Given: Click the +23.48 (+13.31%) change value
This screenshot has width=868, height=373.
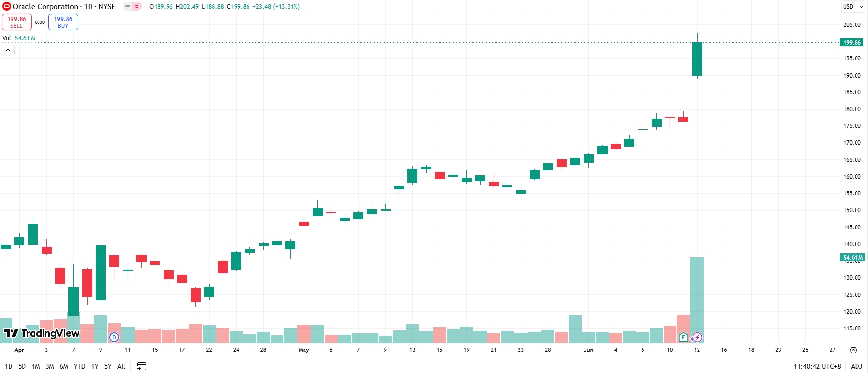Looking at the screenshot, I should tap(276, 7).
